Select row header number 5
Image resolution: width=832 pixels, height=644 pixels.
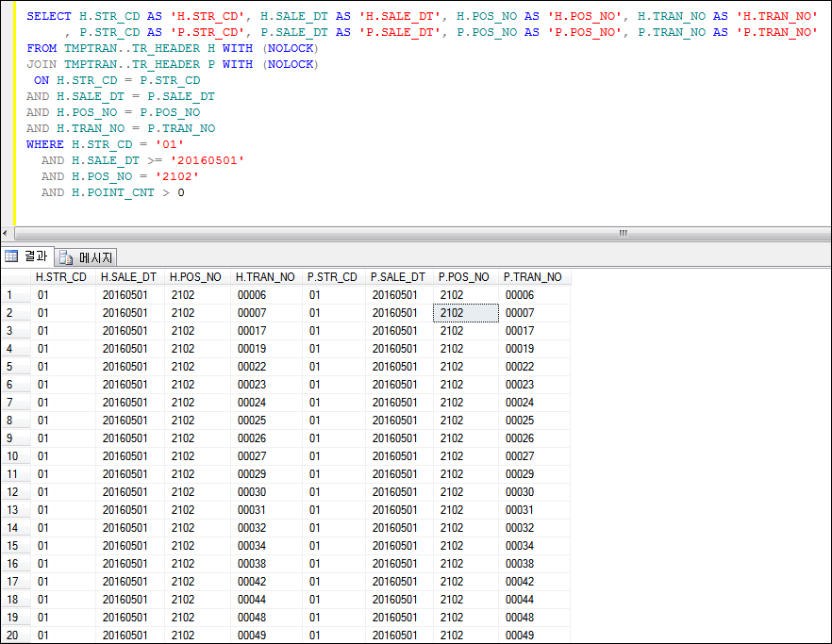pyautogui.click(x=16, y=367)
